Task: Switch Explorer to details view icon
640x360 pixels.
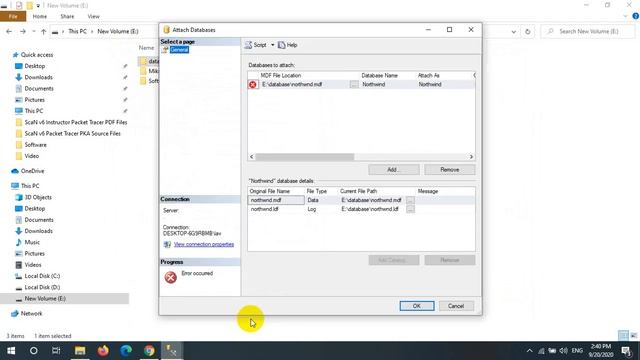Action: (x=623, y=336)
